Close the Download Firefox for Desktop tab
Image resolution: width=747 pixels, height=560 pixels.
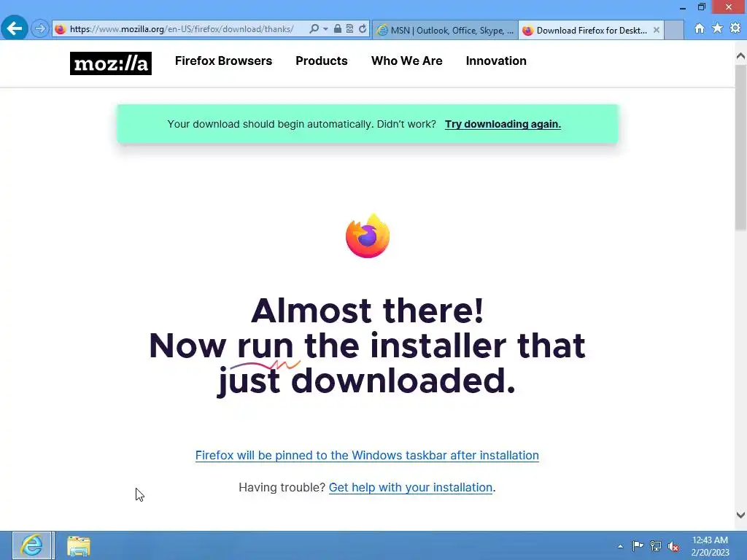[x=657, y=30]
